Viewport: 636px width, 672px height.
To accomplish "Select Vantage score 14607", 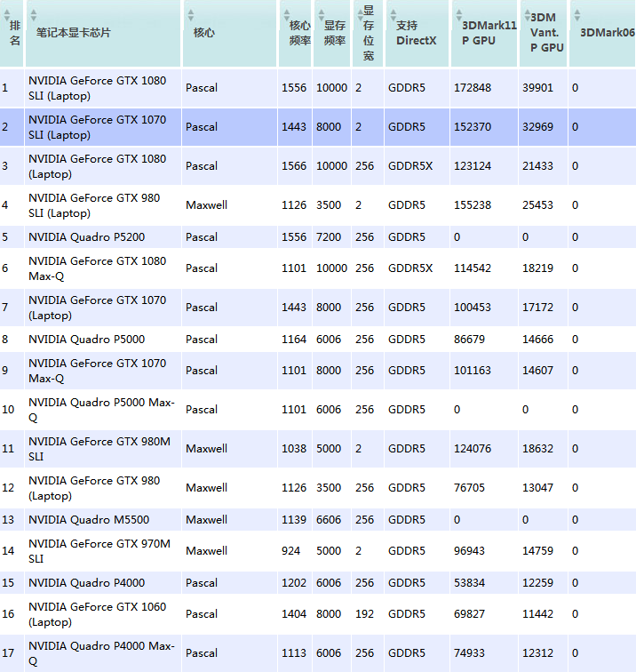I will (537, 371).
